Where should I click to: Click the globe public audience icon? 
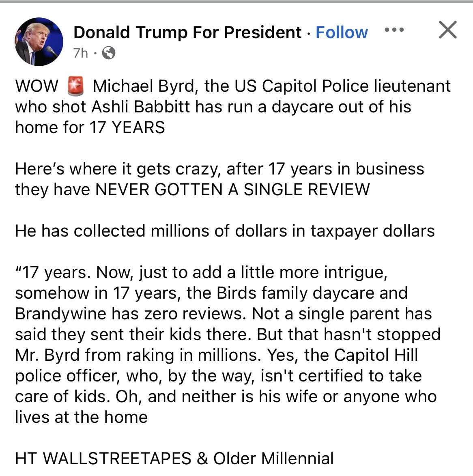(x=108, y=53)
